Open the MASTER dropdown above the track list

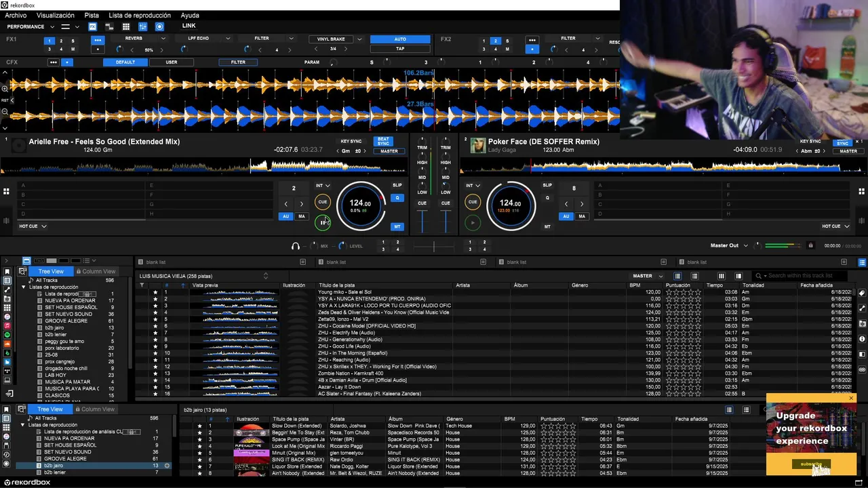point(648,276)
